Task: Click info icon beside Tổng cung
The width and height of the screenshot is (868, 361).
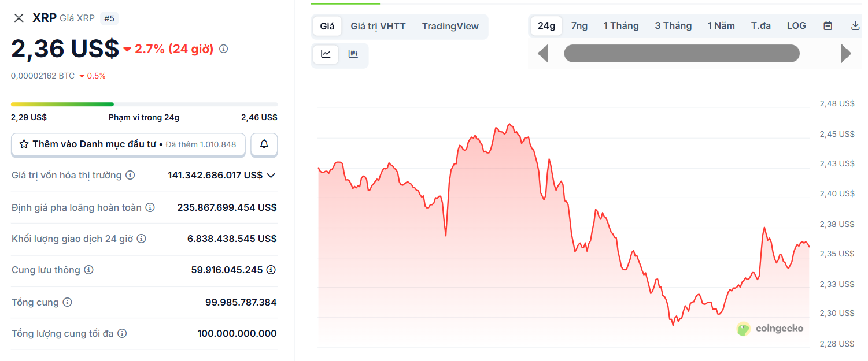Action: [x=68, y=302]
